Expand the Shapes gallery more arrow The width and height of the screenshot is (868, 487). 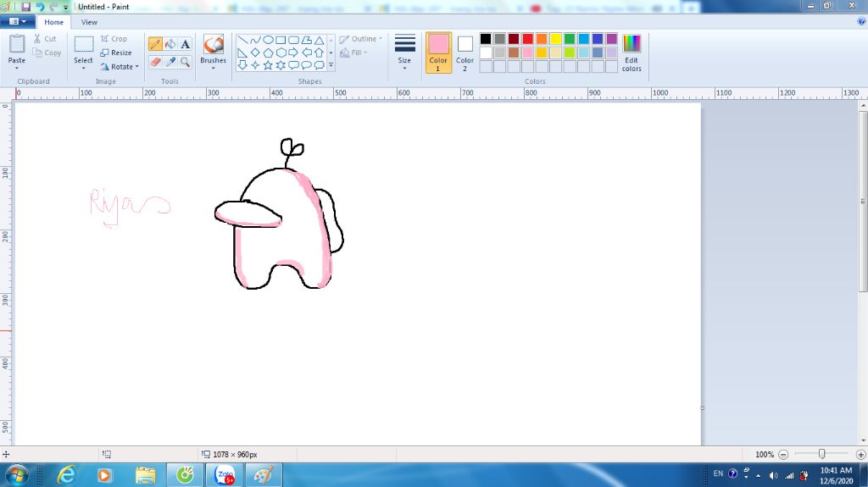tap(331, 65)
